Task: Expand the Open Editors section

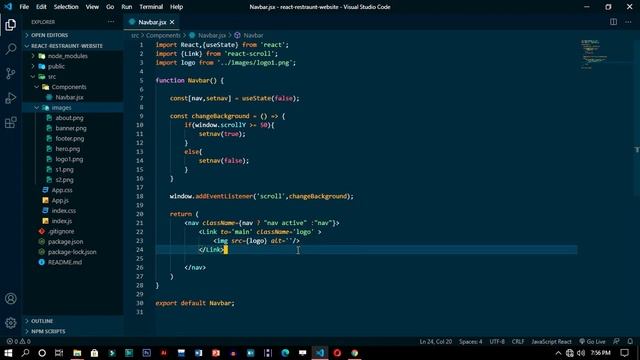Action: [49, 35]
